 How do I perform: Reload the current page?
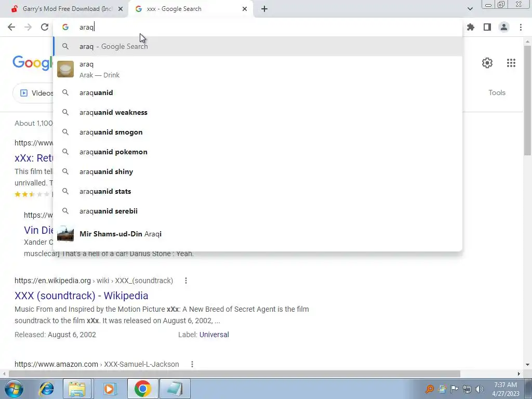(45, 27)
